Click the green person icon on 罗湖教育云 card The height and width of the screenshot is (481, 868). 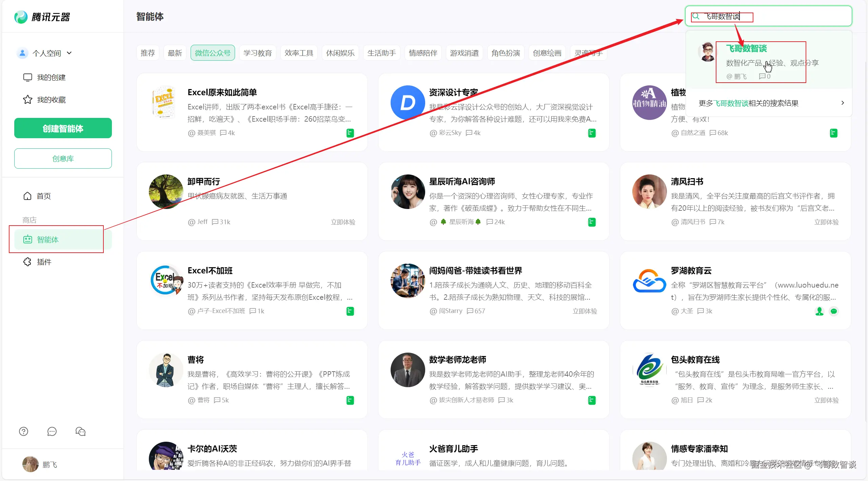pyautogui.click(x=819, y=311)
